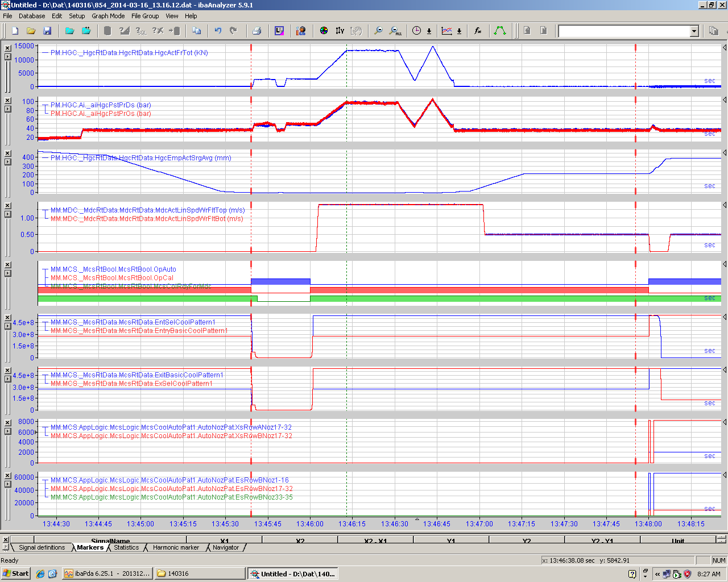
Task: Click arrow button below HgcActFrTot pane close
Action: click(7, 57)
